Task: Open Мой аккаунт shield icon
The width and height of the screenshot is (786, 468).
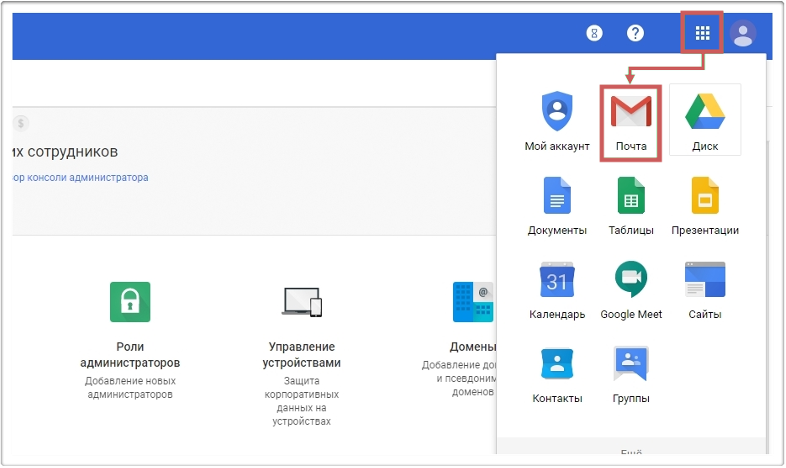Action: click(x=556, y=120)
